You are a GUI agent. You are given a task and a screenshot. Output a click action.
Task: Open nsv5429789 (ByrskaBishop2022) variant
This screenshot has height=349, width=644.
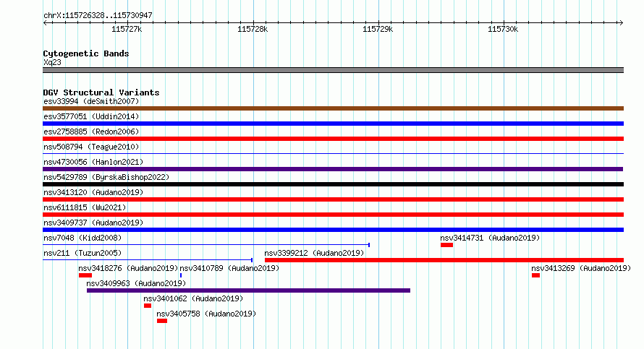[x=106, y=177]
